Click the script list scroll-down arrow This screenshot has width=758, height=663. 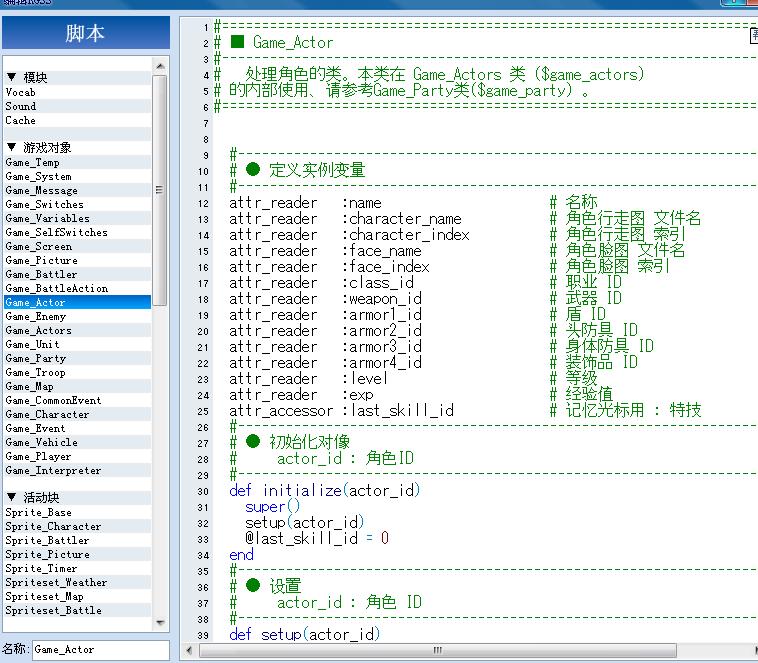point(160,622)
